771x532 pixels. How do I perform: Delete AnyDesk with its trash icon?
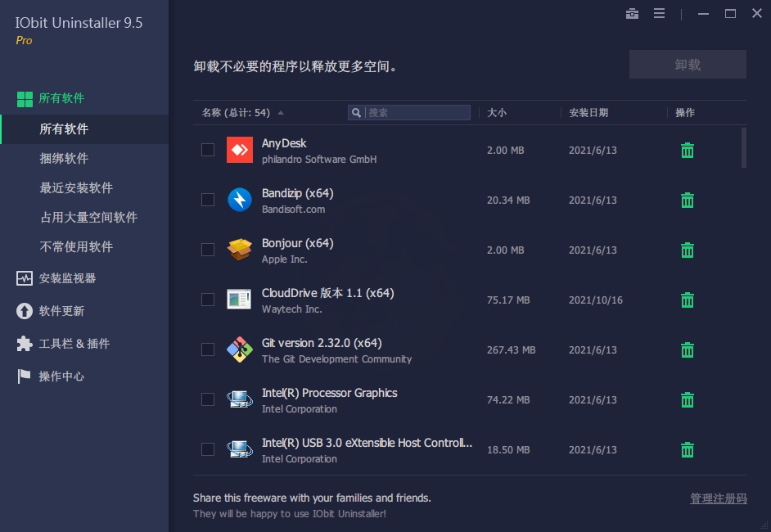pos(688,151)
